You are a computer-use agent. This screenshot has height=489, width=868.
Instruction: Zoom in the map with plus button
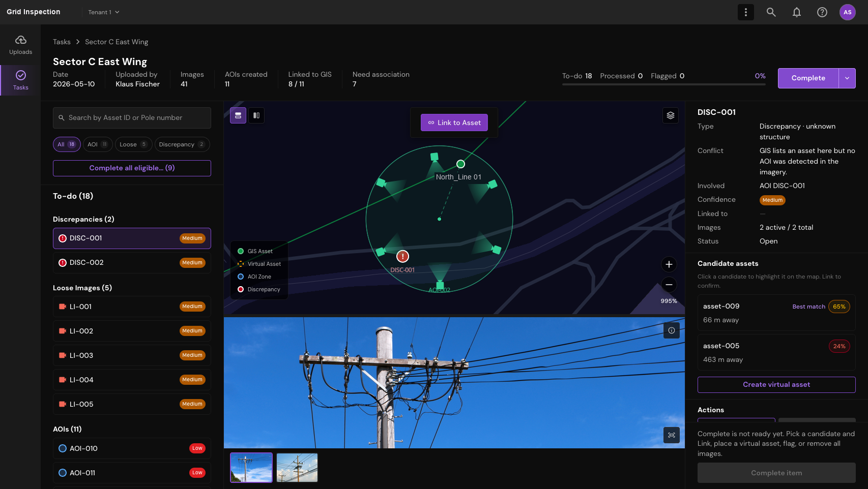click(669, 264)
